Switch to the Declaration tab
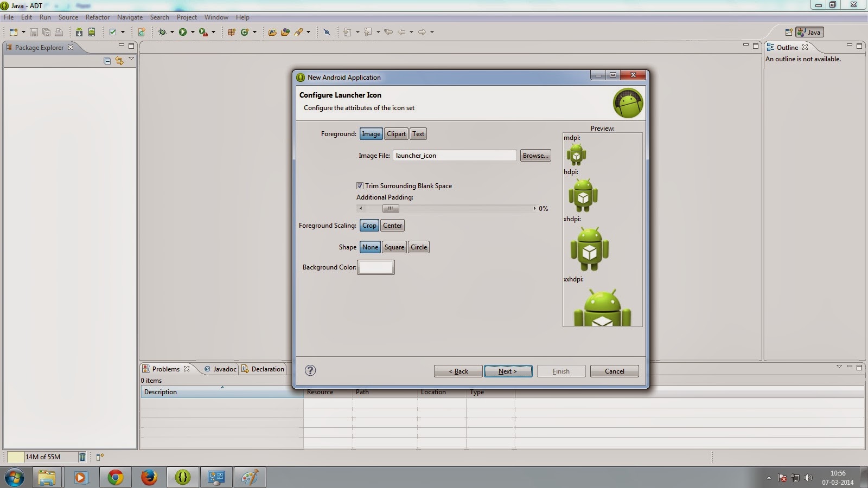Viewport: 868px width, 488px height. point(263,369)
